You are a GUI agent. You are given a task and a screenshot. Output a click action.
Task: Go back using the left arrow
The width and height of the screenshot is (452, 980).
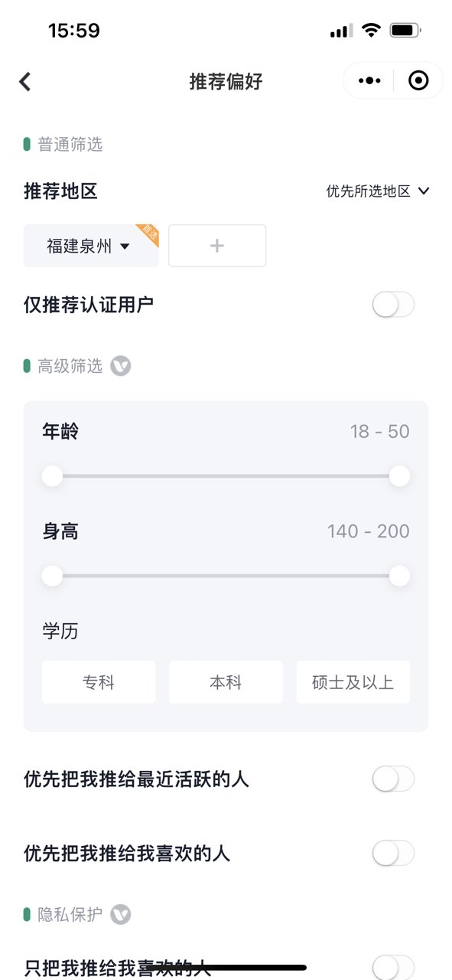25,81
